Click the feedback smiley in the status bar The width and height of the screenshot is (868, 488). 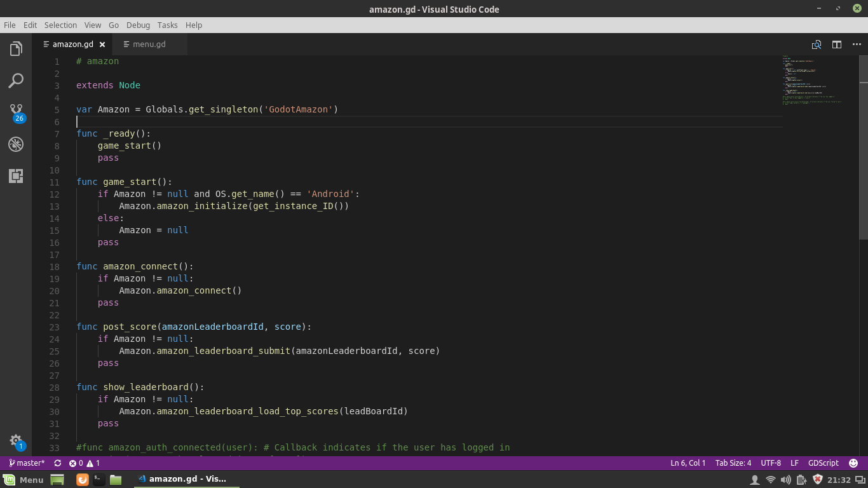pos(853,463)
